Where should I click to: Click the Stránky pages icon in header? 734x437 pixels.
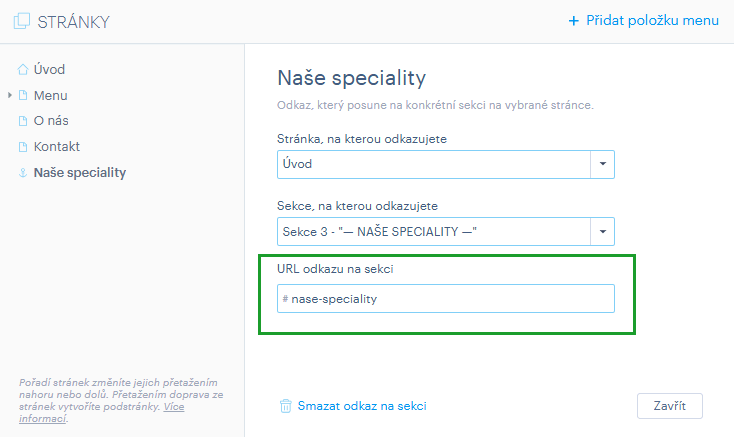pyautogui.click(x=22, y=21)
